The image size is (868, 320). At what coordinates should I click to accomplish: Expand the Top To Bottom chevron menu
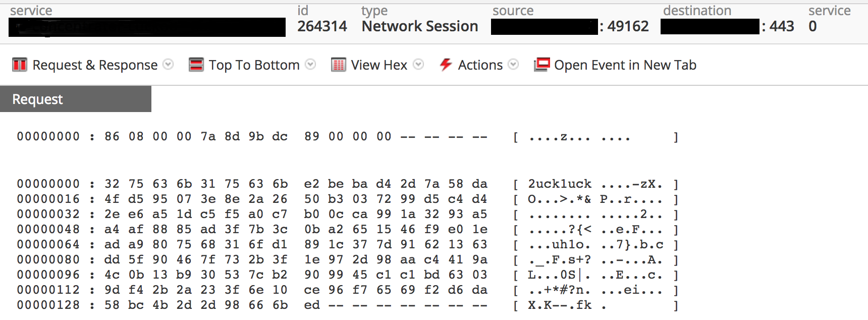[x=311, y=65]
